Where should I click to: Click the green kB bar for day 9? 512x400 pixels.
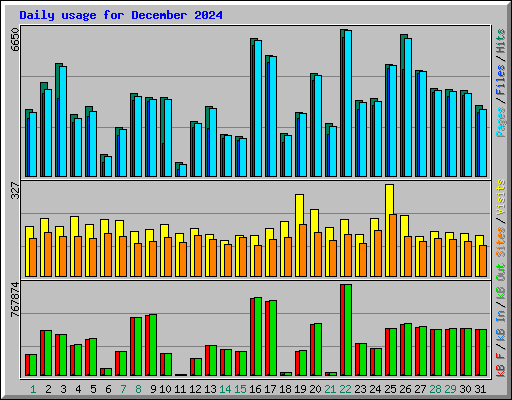(x=153, y=345)
